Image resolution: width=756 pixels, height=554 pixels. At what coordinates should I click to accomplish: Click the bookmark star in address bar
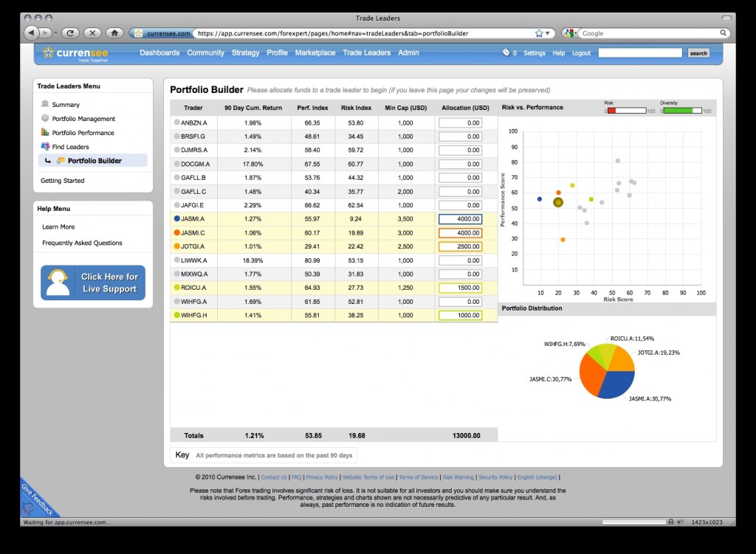[539, 33]
